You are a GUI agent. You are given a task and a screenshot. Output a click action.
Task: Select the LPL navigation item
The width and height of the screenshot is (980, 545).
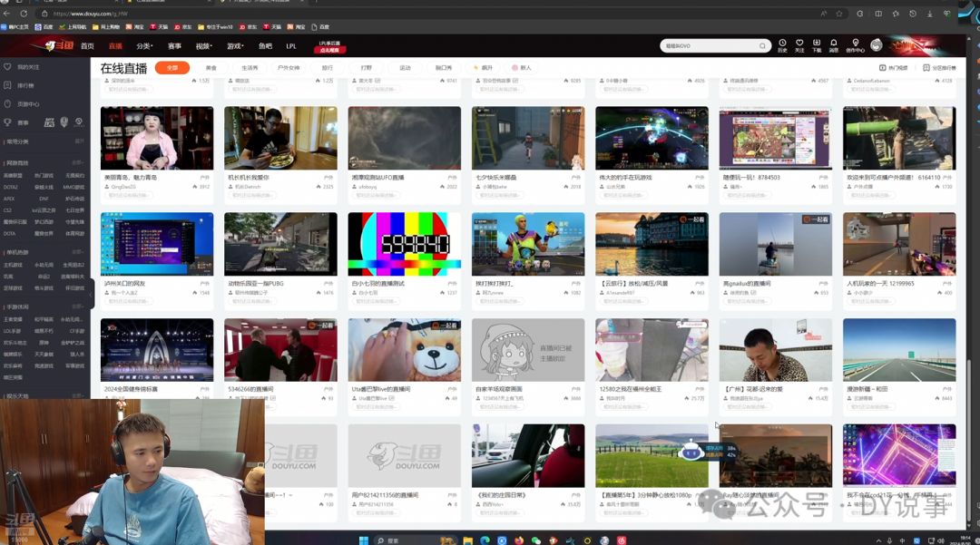coord(291,45)
